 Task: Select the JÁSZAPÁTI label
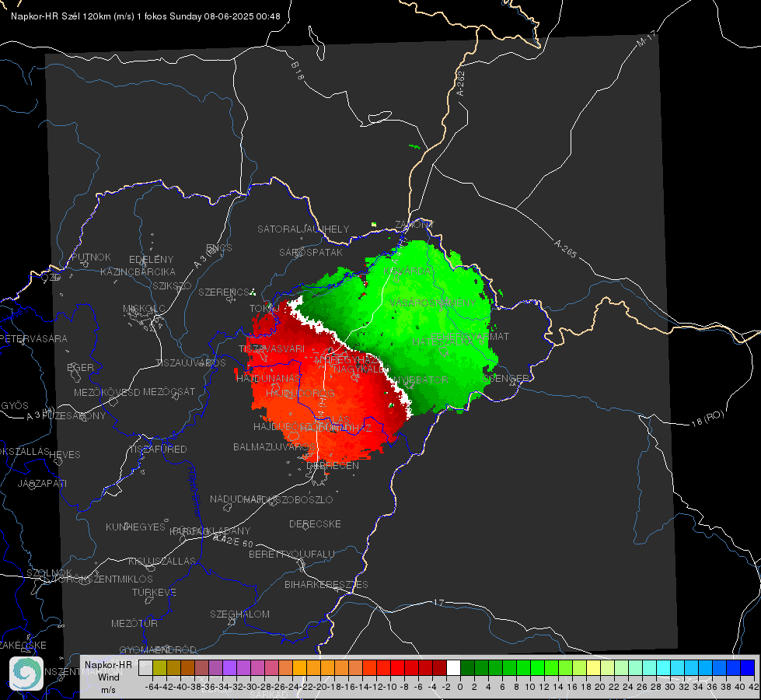pyautogui.click(x=42, y=483)
